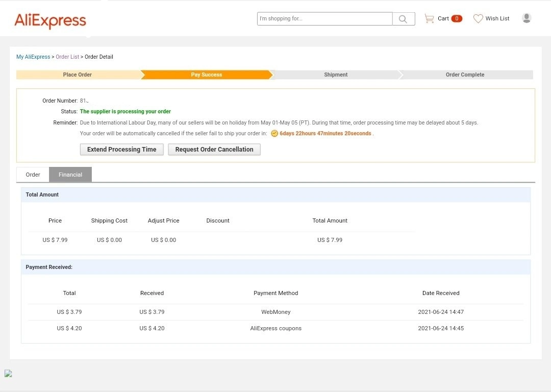Go to My AliExpress breadcrumb

33,57
